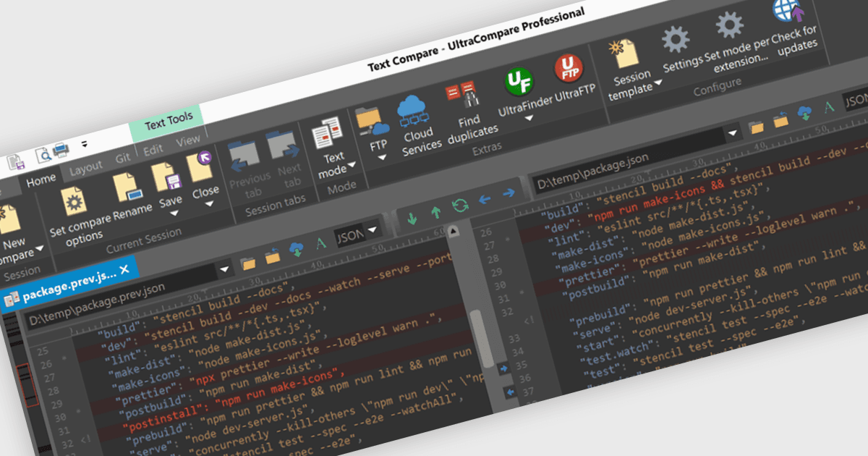Launch UltraFinder
This screenshot has height=456, width=868.
[519, 81]
